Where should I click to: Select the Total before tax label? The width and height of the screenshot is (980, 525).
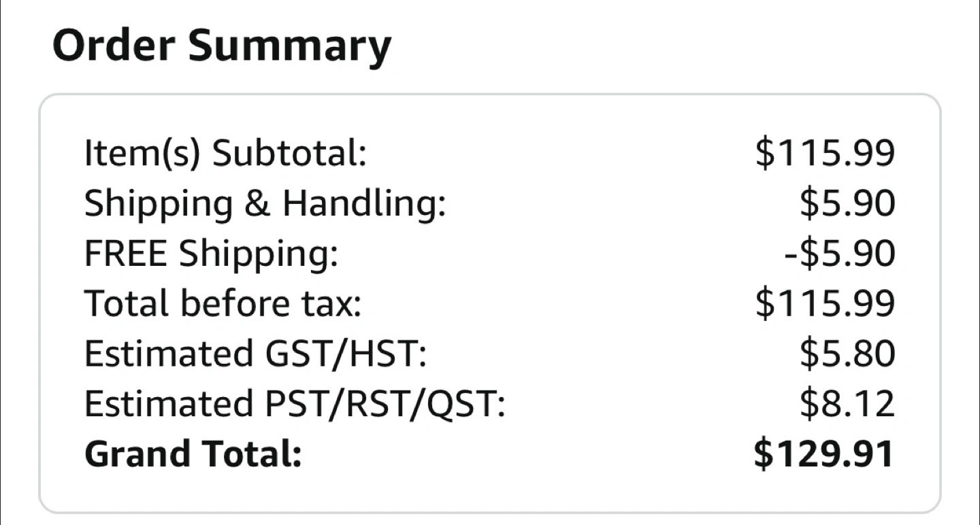tap(223, 304)
